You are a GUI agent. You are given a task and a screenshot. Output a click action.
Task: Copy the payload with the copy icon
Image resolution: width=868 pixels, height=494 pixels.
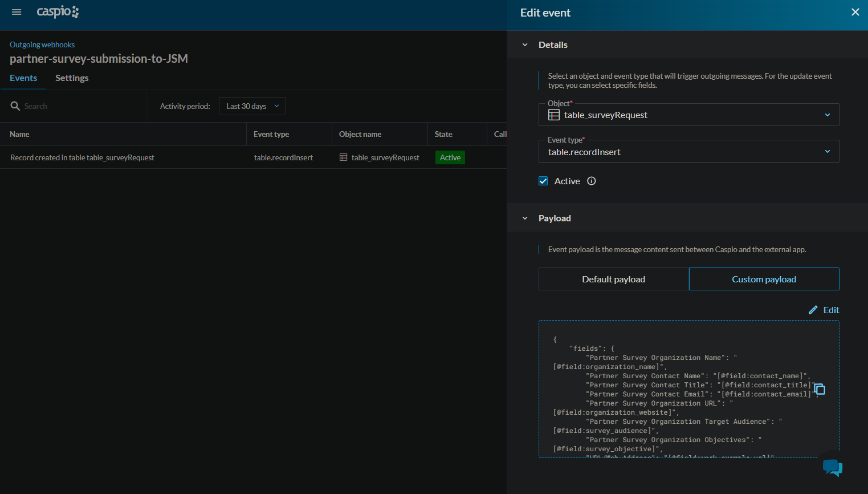(x=820, y=390)
